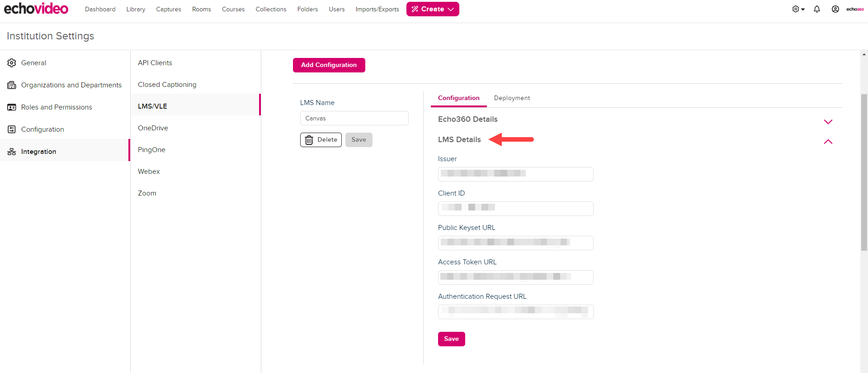Click the General gear icon

(x=12, y=63)
